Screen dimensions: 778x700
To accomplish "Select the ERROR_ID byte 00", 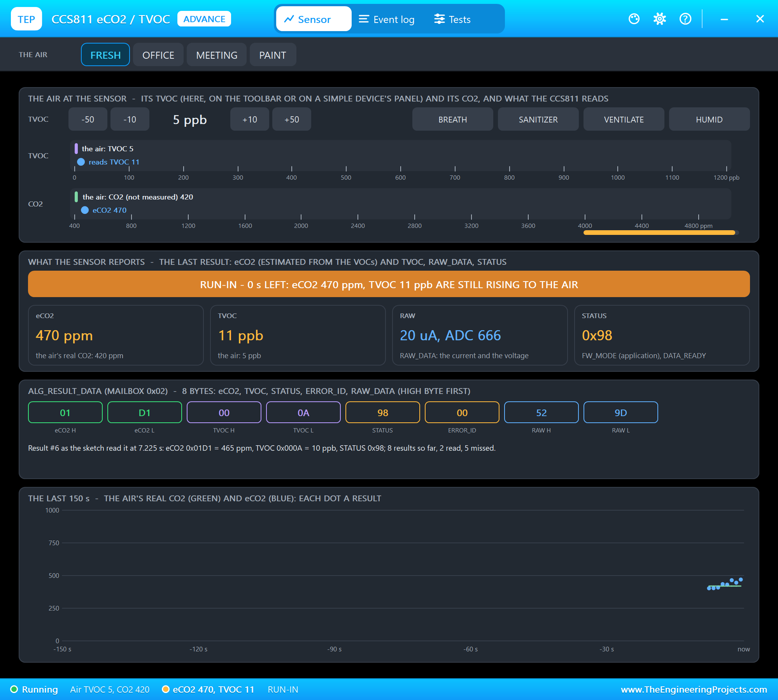I will [x=462, y=412].
